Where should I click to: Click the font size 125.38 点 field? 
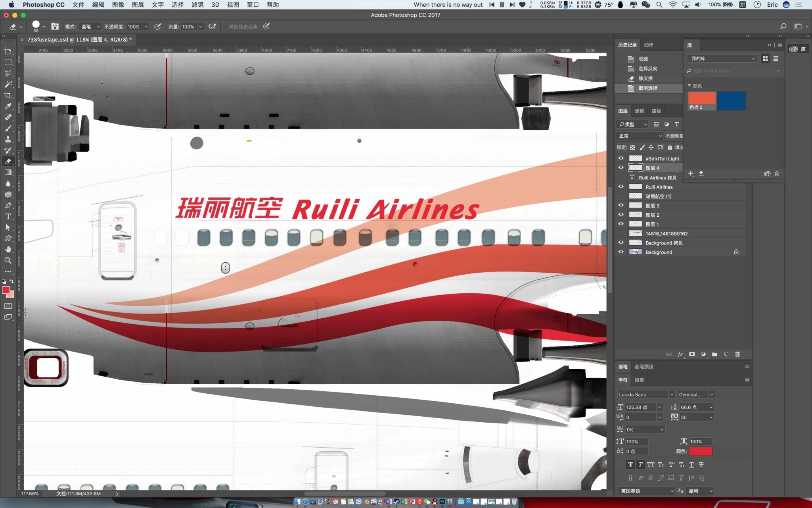point(640,407)
